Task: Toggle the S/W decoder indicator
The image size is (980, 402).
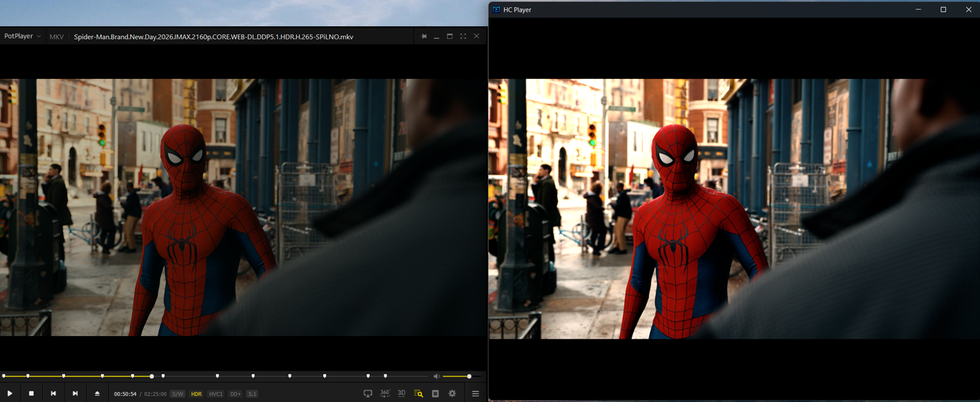Action: click(178, 394)
